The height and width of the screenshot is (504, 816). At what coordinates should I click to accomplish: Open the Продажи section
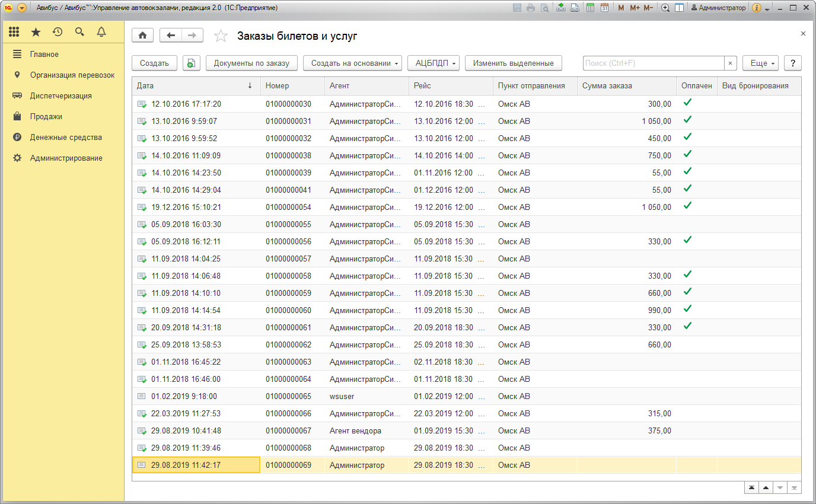[46, 116]
